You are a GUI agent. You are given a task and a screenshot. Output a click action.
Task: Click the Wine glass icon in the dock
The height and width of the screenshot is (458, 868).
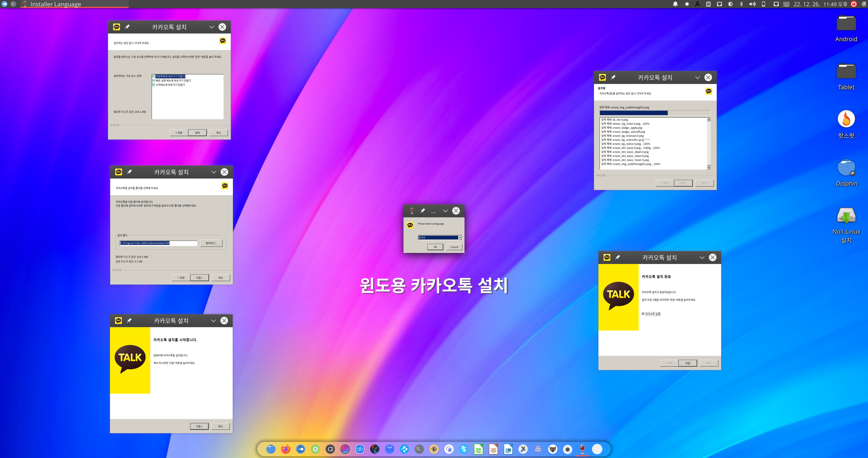pyautogui.click(x=582, y=449)
